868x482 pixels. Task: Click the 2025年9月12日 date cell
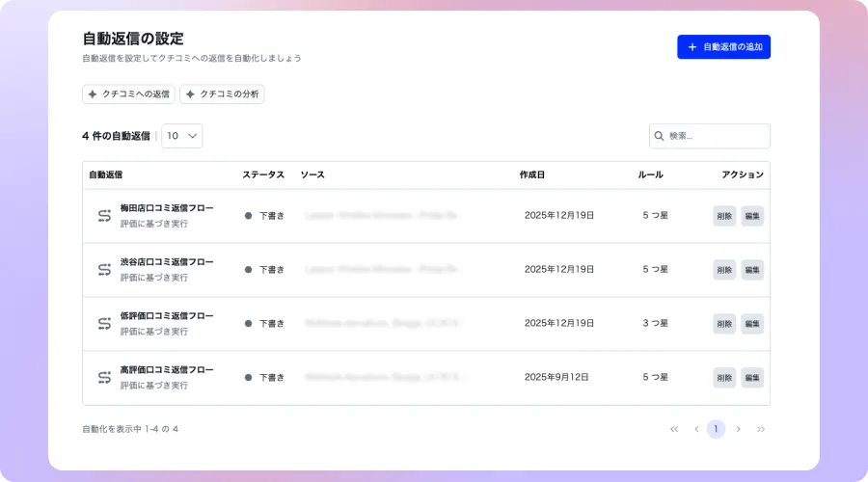(556, 378)
